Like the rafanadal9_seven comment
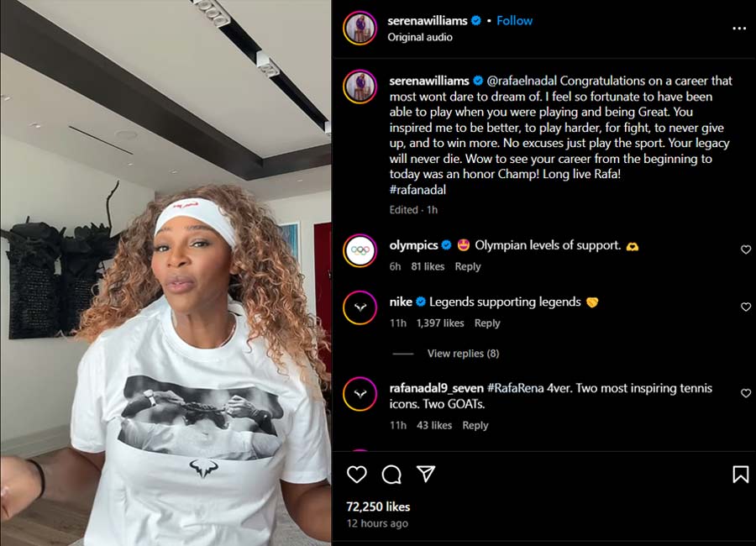Viewport: 756px width, 546px height. point(745,393)
